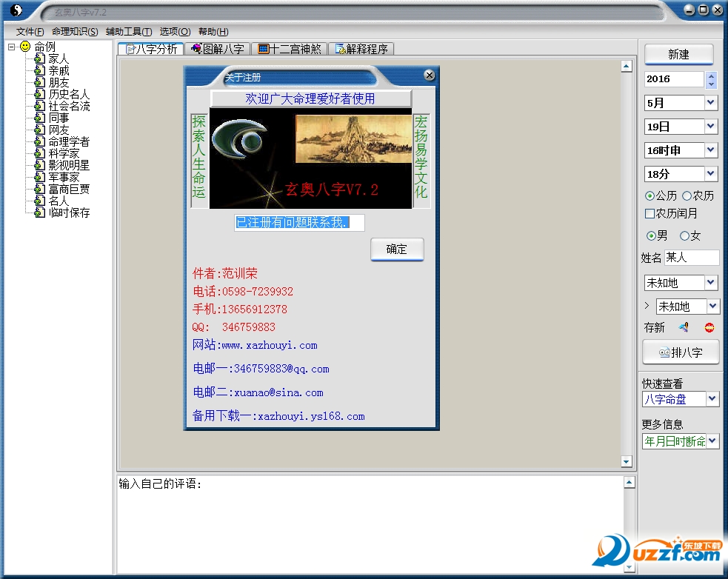This screenshot has height=579, width=728.
Task: Click the folder icon next to 临时保存
Action: tap(40, 212)
